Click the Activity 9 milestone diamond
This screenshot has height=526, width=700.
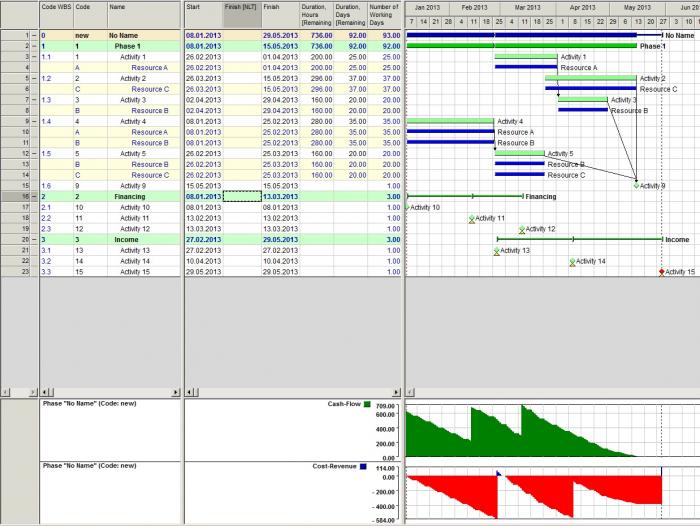637,186
